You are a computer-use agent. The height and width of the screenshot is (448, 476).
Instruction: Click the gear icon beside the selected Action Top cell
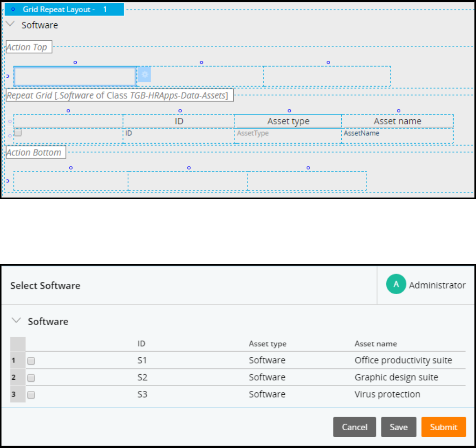[x=145, y=74]
